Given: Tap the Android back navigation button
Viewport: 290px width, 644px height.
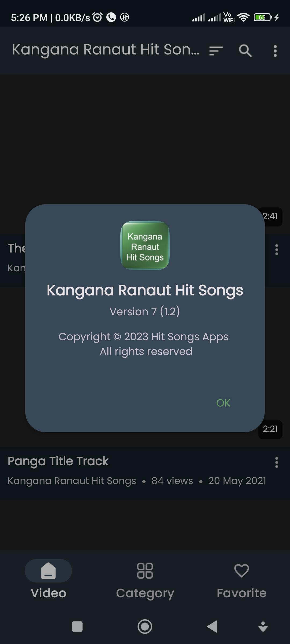Looking at the screenshot, I should (x=212, y=627).
